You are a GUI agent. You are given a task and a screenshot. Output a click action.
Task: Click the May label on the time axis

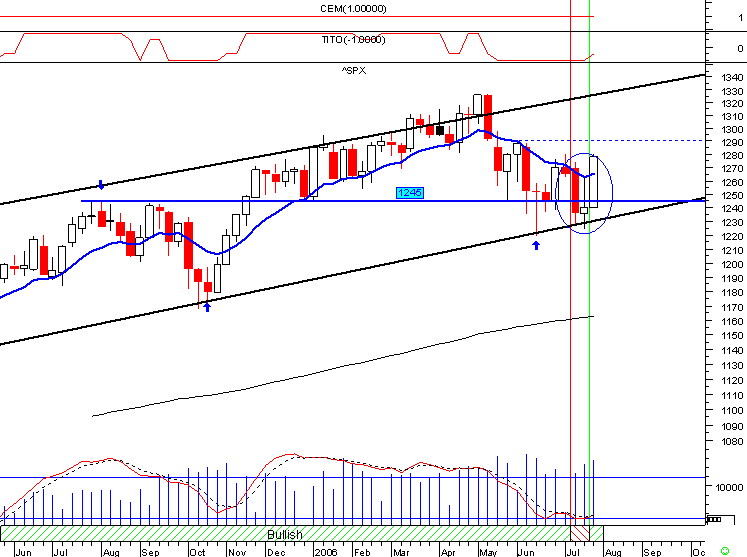click(x=488, y=552)
